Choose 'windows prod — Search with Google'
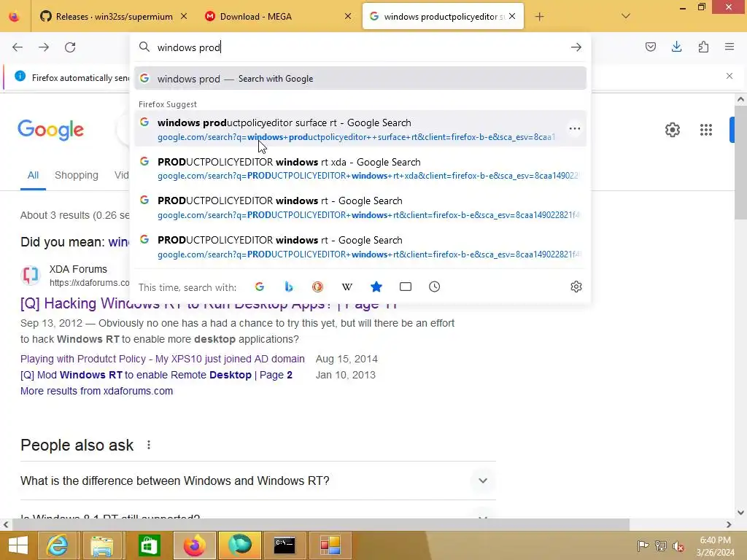 360,79
